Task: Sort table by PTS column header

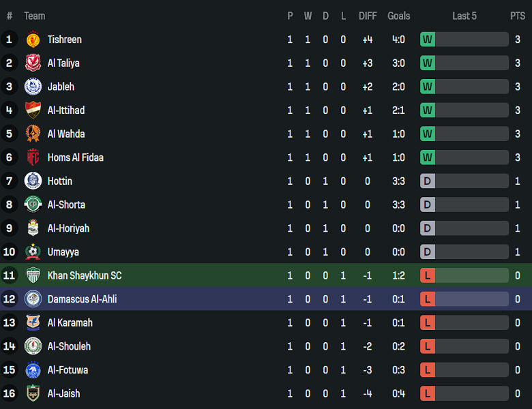Action: 518,16
